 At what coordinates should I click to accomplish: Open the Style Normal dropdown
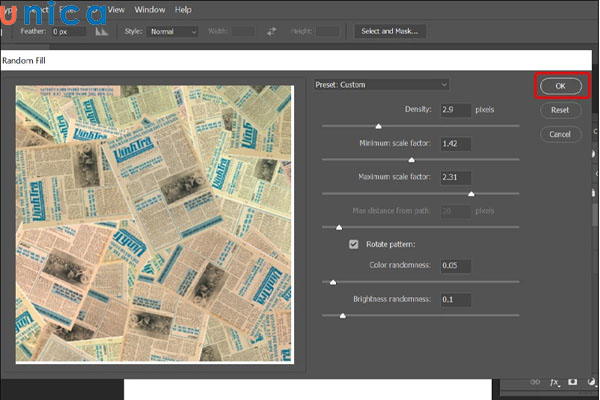[x=172, y=32]
